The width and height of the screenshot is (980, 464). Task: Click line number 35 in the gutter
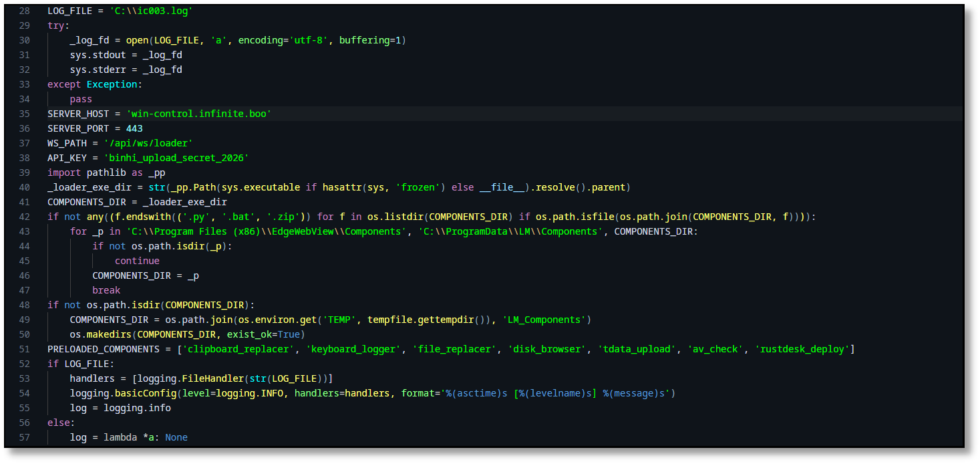[24, 114]
